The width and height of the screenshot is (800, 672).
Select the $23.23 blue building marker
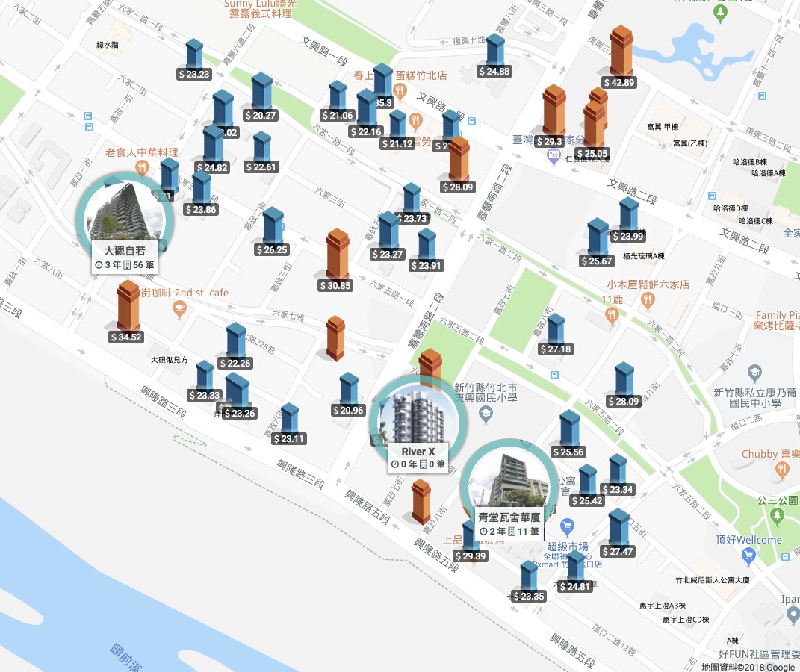click(194, 60)
